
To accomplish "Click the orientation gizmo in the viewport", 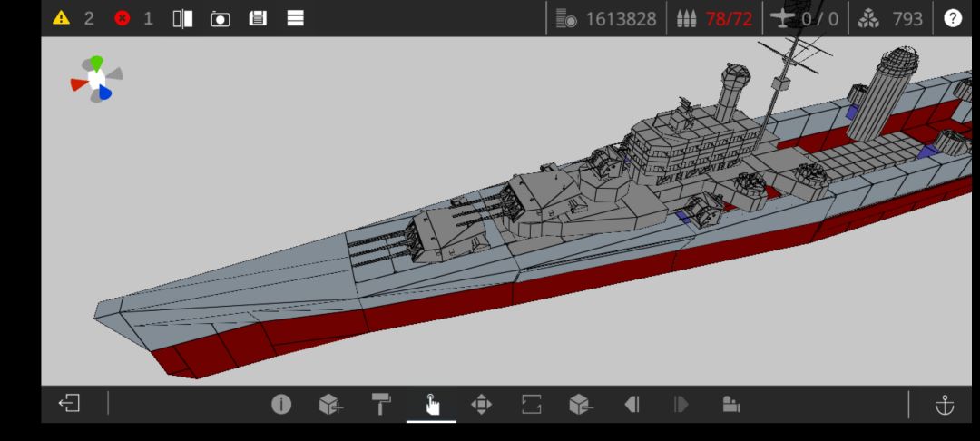I will 96,80.
